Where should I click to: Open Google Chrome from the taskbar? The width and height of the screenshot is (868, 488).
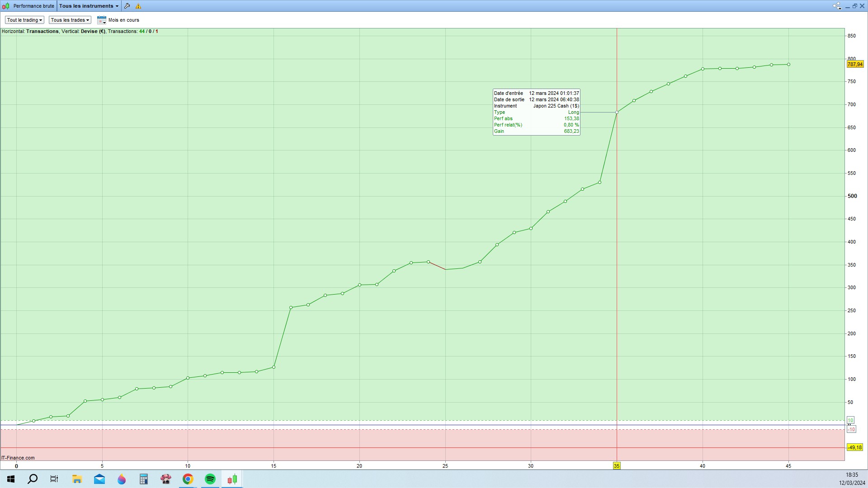tap(188, 479)
